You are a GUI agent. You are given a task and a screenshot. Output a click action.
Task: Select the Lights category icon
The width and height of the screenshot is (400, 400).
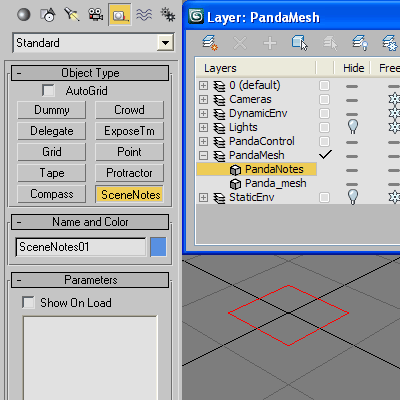click(72, 15)
